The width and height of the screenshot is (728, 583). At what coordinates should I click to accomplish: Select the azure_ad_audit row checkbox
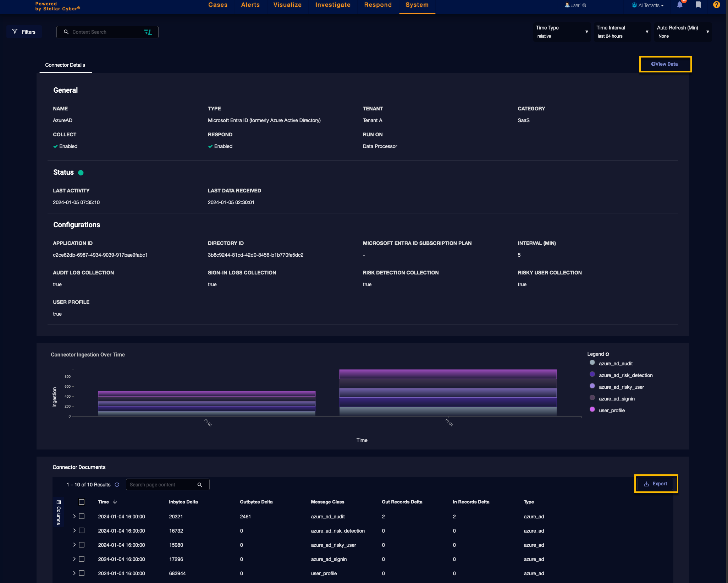(x=82, y=516)
